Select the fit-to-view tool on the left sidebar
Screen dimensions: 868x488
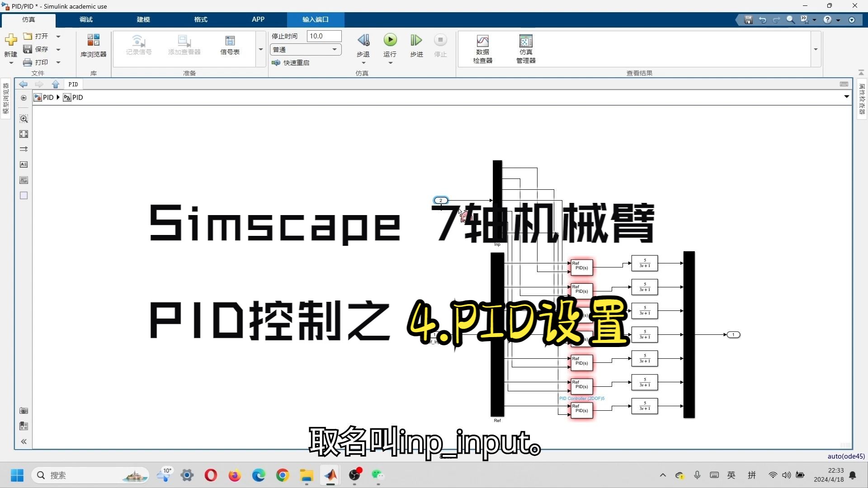[x=24, y=134]
